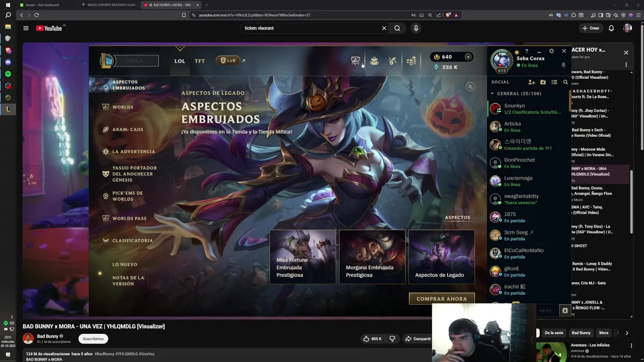Switch to the LOL tab
The width and height of the screenshot is (644, 362).
point(180,61)
